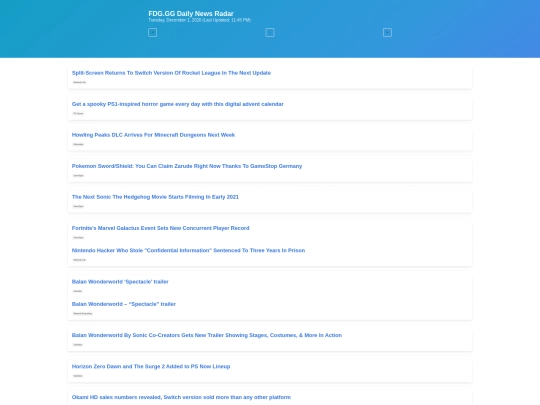This screenshot has width=540, height=405.
Task: Open Balan Wonderworld By Sonic Co-Creators article
Action: pos(207,335)
